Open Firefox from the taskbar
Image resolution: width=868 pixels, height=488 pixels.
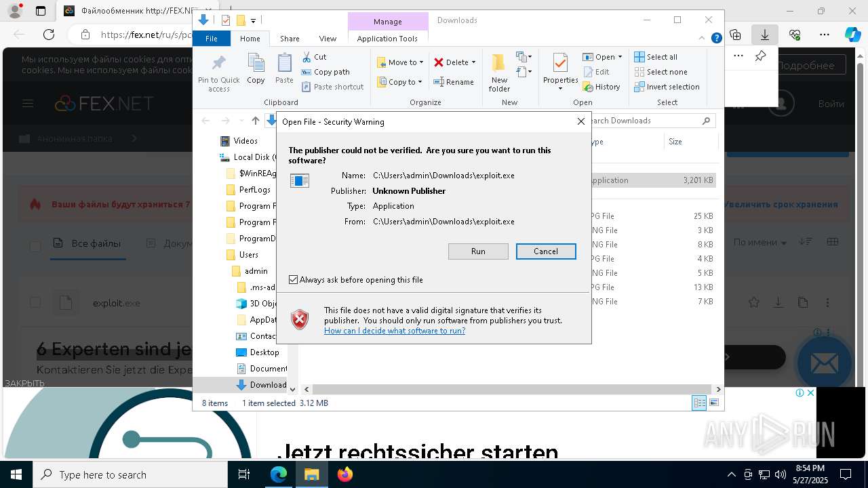coord(345,474)
